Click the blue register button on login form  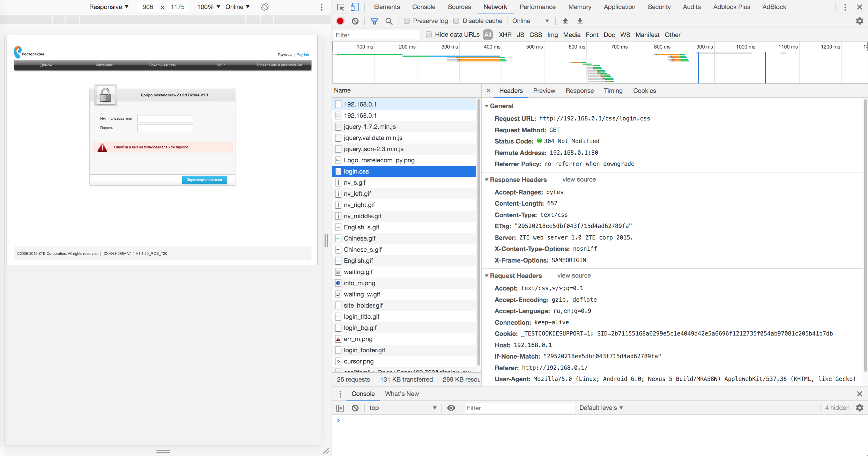point(204,180)
